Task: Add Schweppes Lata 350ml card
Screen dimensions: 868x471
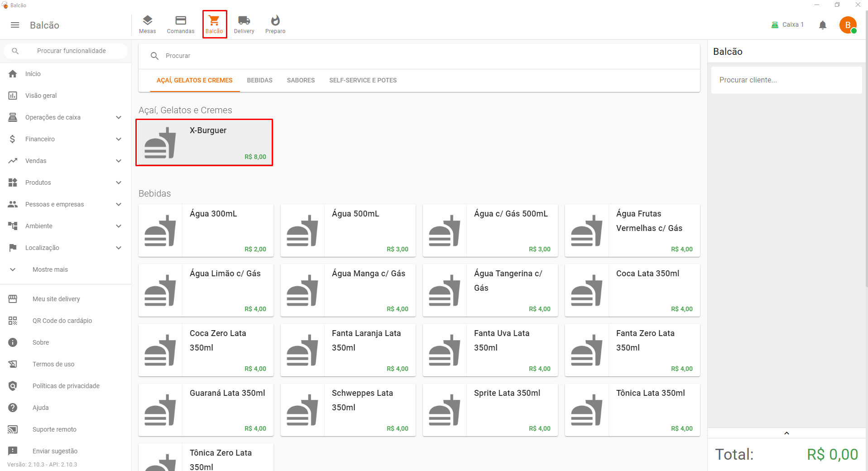Action: (x=348, y=410)
